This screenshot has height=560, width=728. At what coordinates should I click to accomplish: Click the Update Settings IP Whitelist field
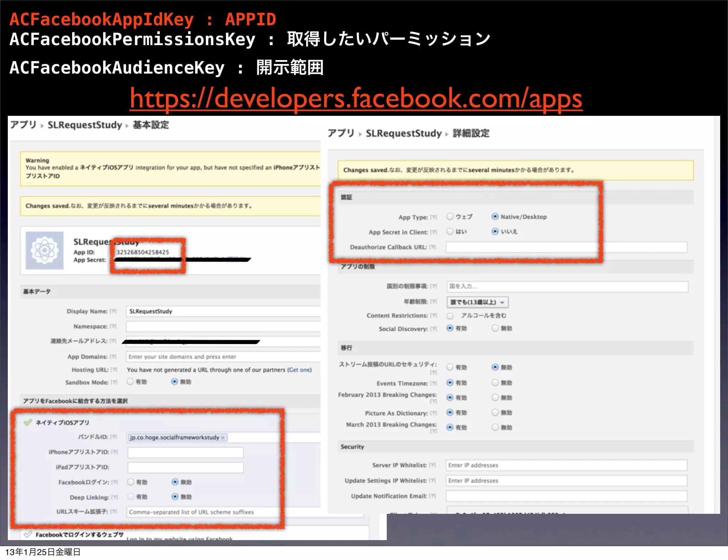tap(567, 480)
